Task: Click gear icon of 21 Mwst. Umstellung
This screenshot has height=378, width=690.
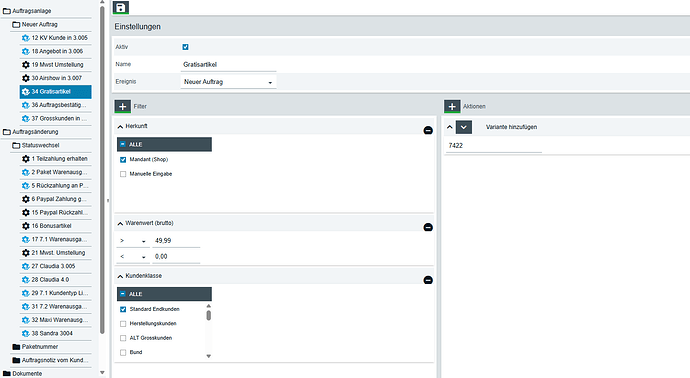Action: 26,253
